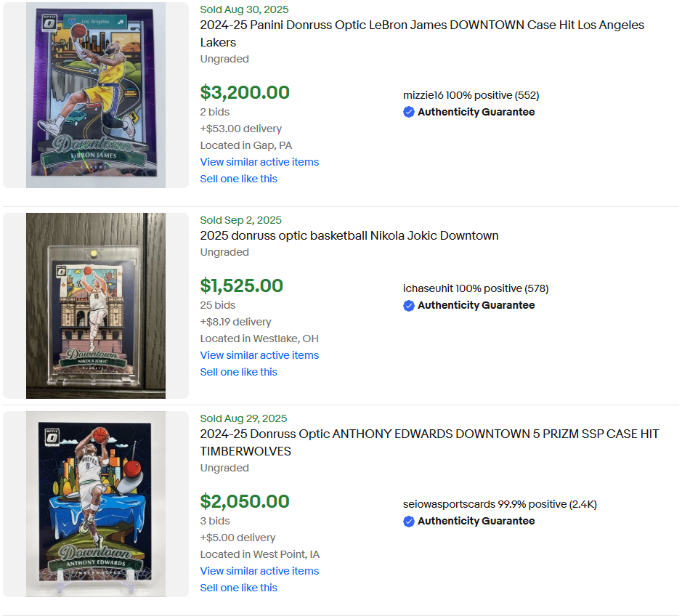The image size is (690, 616).
Task: Open the ANTHONY EDWARDS DOWNTOWN listing title
Action: click(429, 442)
